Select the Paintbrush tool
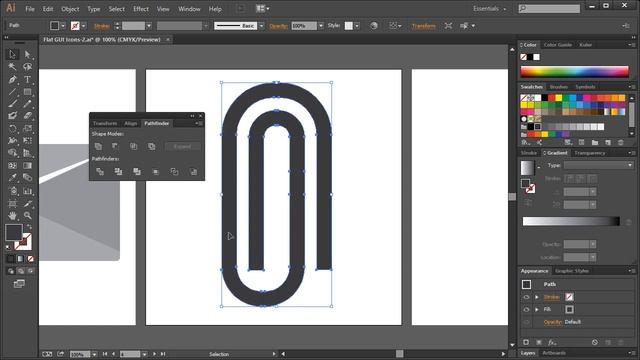The height and width of the screenshot is (360, 640). (12, 104)
